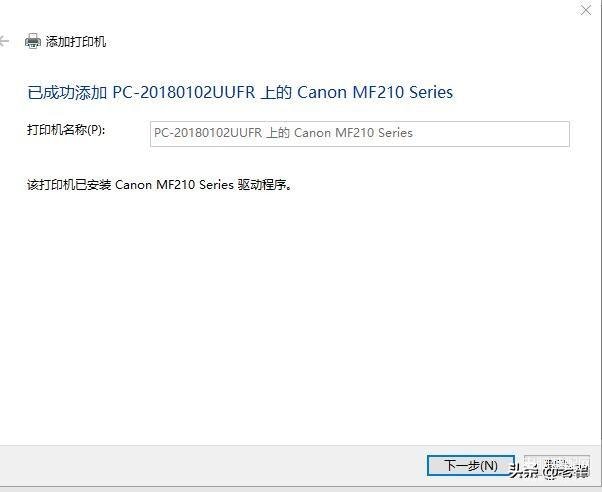Click PC-20180102UUFR inside the name field
Image resolution: width=602 pixels, height=492 pixels.
pyautogui.click(x=208, y=133)
